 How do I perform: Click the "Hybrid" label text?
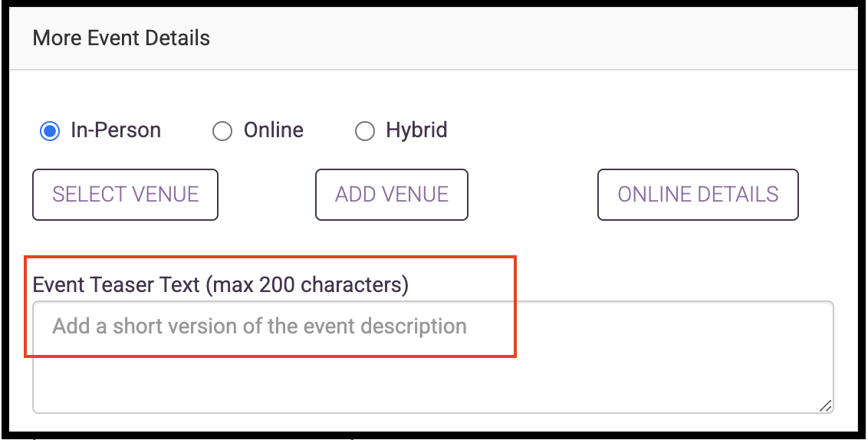click(416, 130)
